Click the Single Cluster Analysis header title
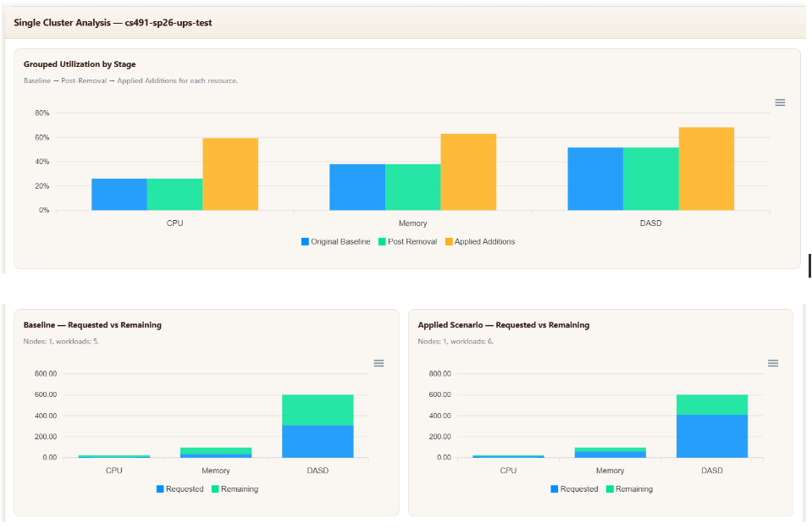Screen dimensions: 812x529 [113, 23]
